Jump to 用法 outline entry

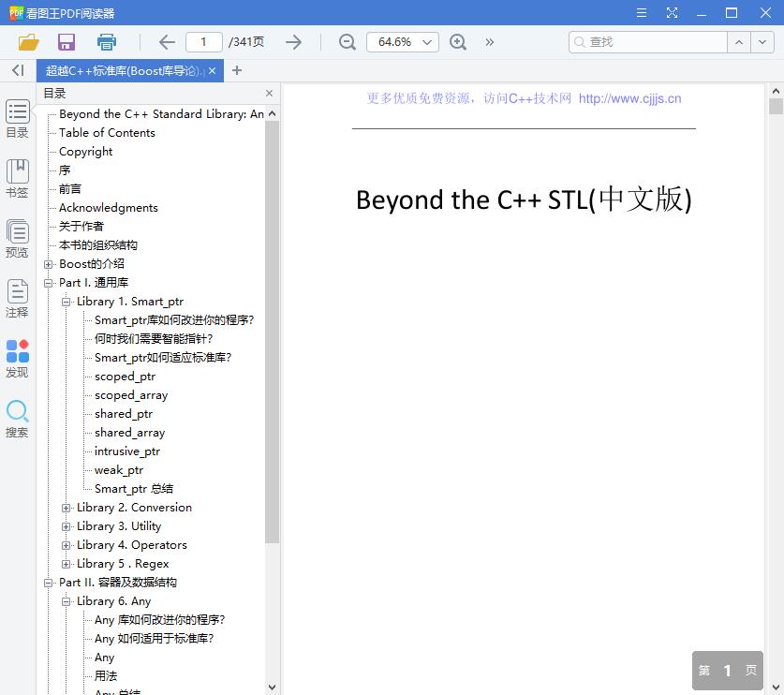[x=106, y=676]
